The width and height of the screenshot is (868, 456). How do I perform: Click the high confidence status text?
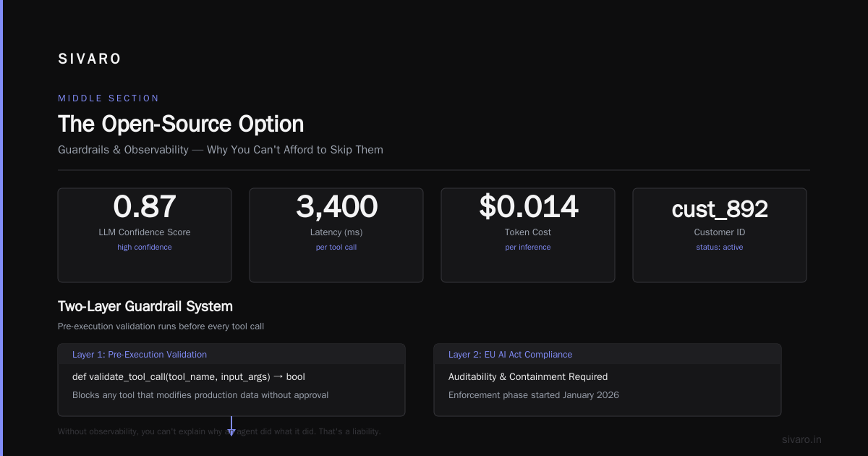[145, 248]
